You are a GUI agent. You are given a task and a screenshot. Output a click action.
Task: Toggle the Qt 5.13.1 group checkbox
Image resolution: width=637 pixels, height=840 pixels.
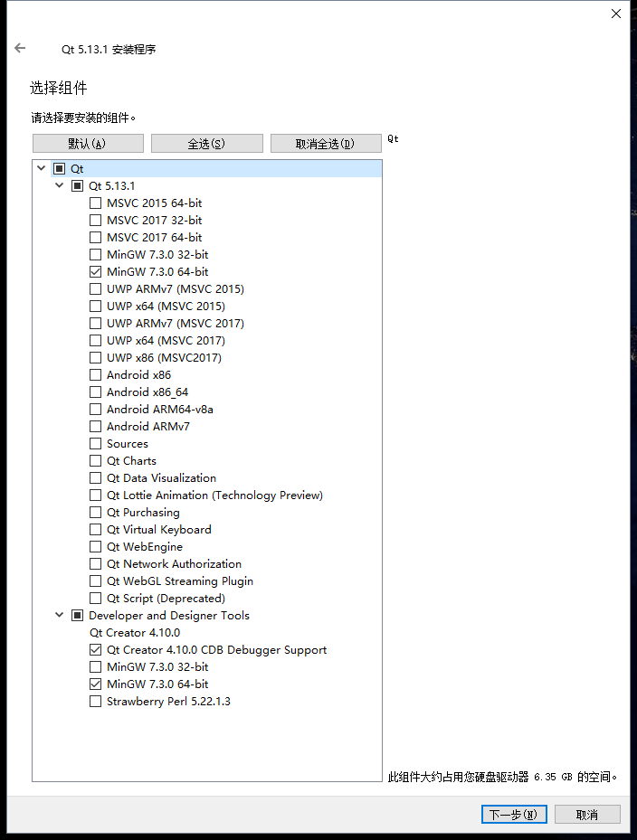[78, 186]
